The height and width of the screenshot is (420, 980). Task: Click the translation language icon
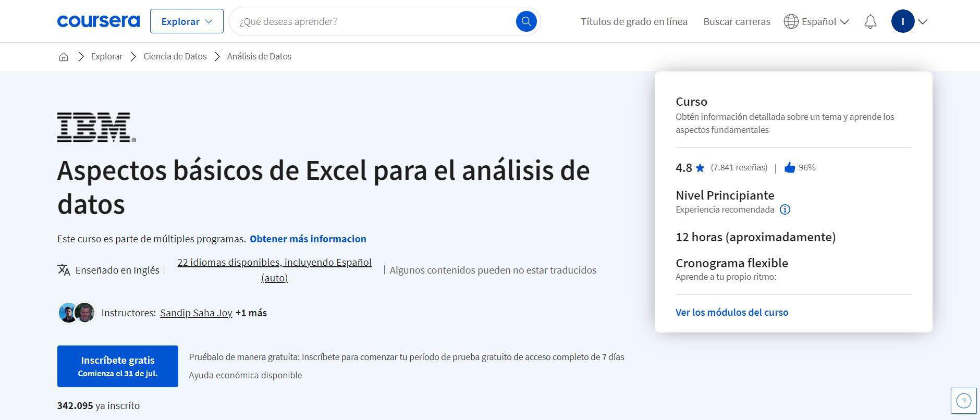64,270
